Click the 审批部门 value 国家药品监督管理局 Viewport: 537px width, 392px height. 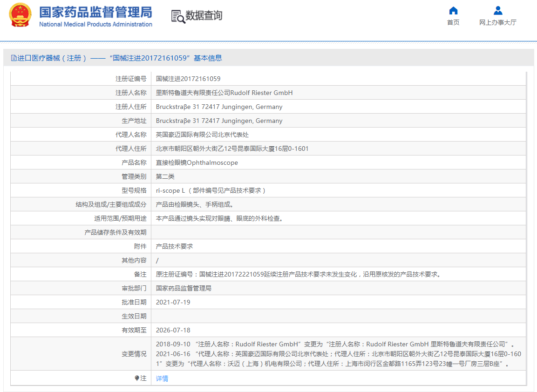pyautogui.click(x=184, y=288)
